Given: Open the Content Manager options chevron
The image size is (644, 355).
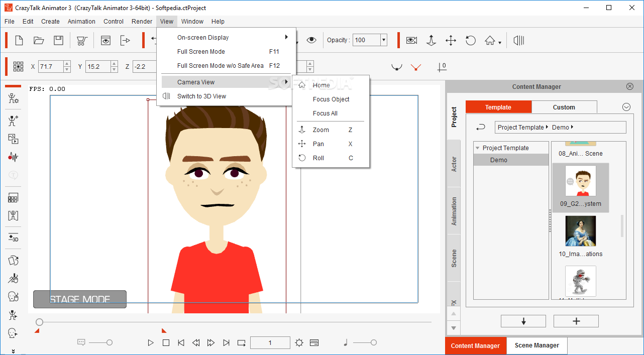Looking at the screenshot, I should coord(626,107).
